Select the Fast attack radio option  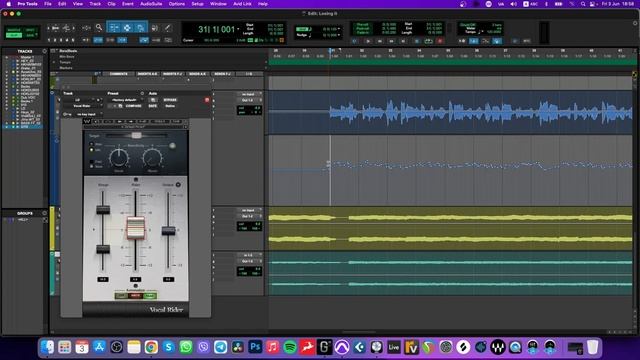(91, 162)
